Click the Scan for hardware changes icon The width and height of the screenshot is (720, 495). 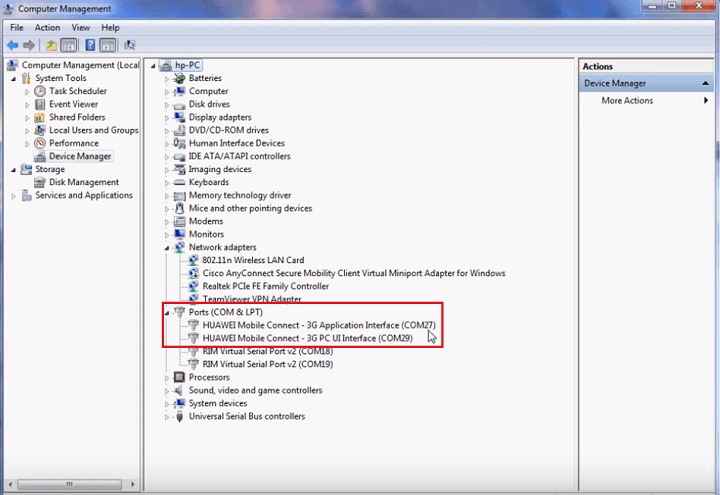[x=130, y=45]
